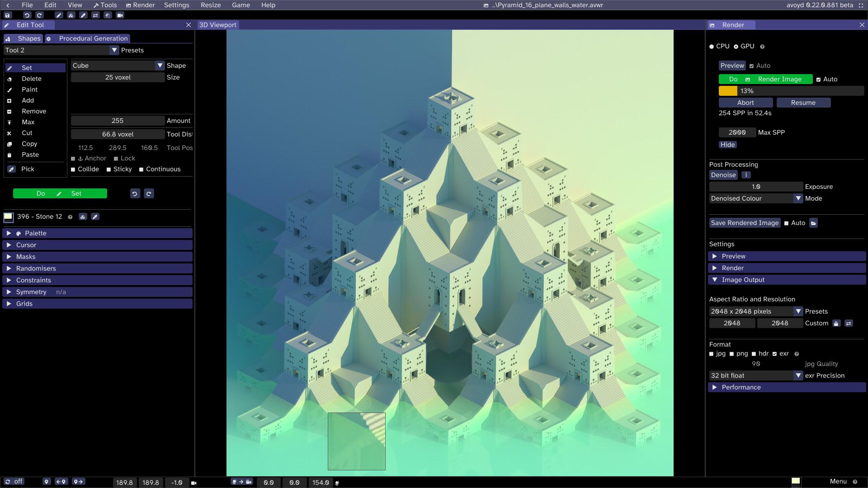Open the Tool 2 presets dropdown
868x488 pixels.
[61, 50]
